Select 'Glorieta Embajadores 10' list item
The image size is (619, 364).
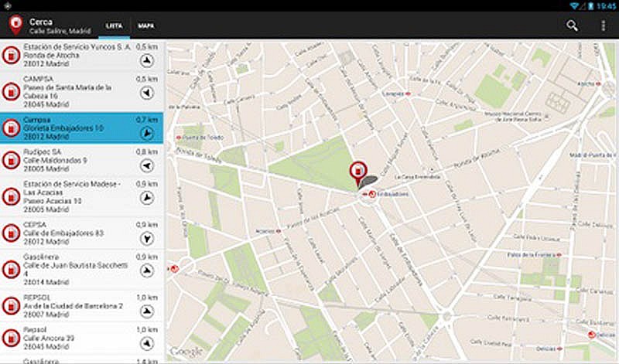point(82,128)
